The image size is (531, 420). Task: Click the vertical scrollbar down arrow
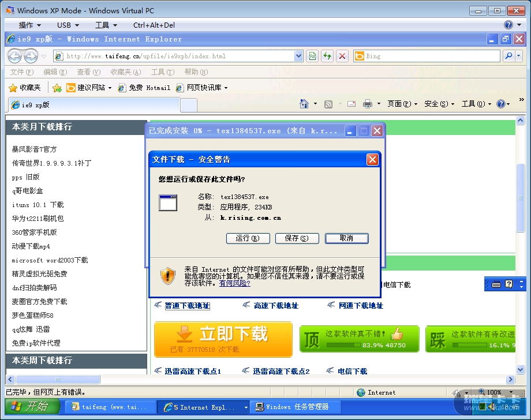click(x=520, y=369)
